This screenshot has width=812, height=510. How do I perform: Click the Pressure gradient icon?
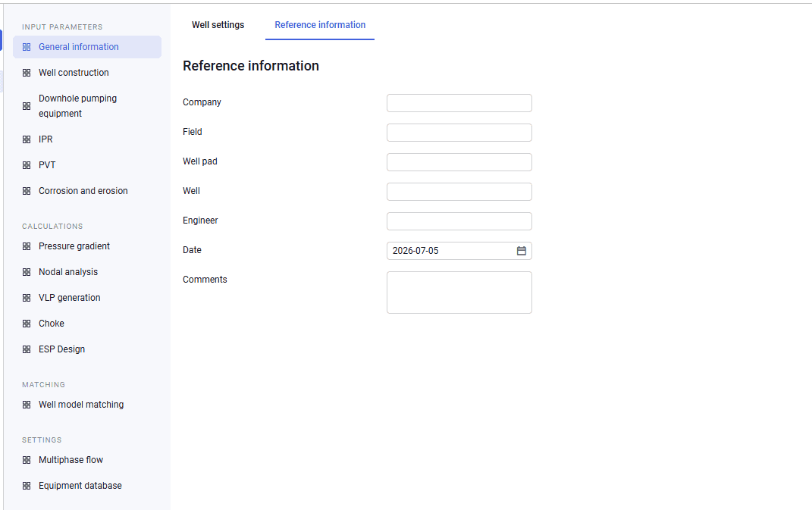[x=27, y=246]
